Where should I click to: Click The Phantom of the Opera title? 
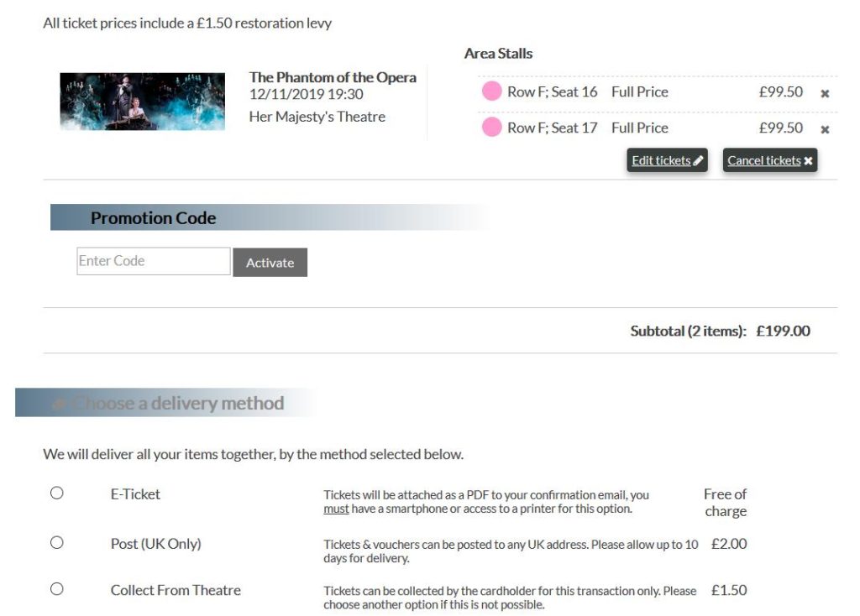(x=333, y=77)
